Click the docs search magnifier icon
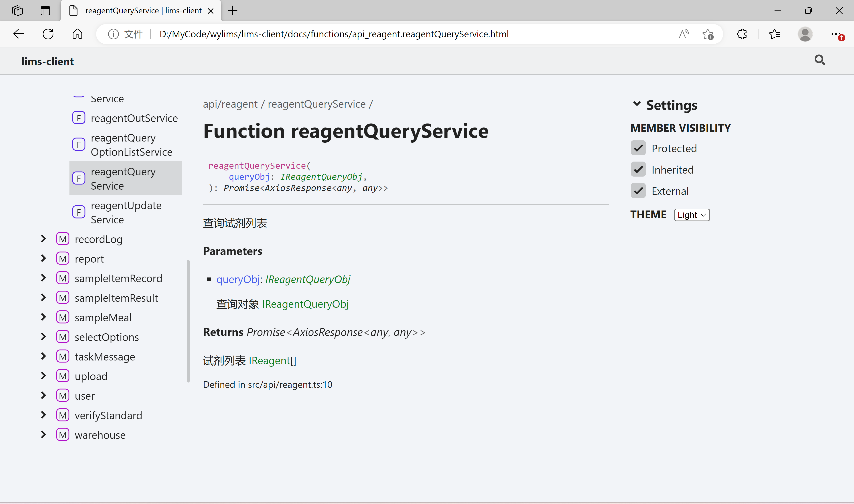Image resolution: width=854 pixels, height=504 pixels. (x=819, y=60)
